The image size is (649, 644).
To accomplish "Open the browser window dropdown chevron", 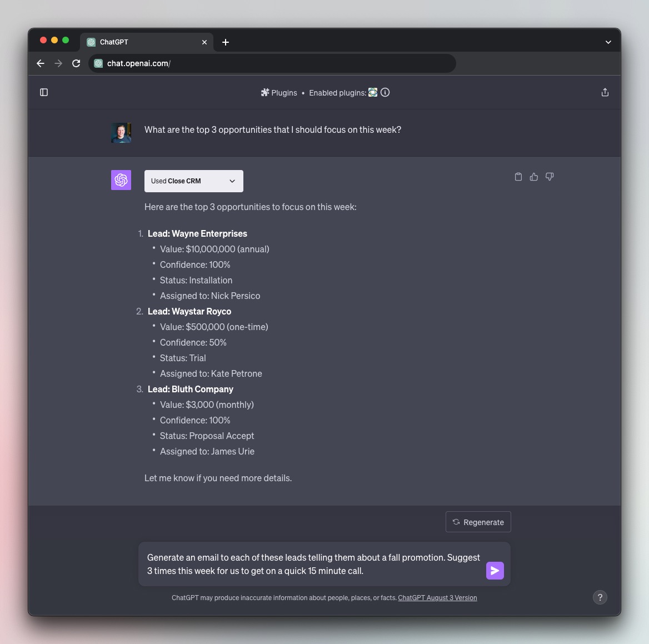I will (x=608, y=41).
